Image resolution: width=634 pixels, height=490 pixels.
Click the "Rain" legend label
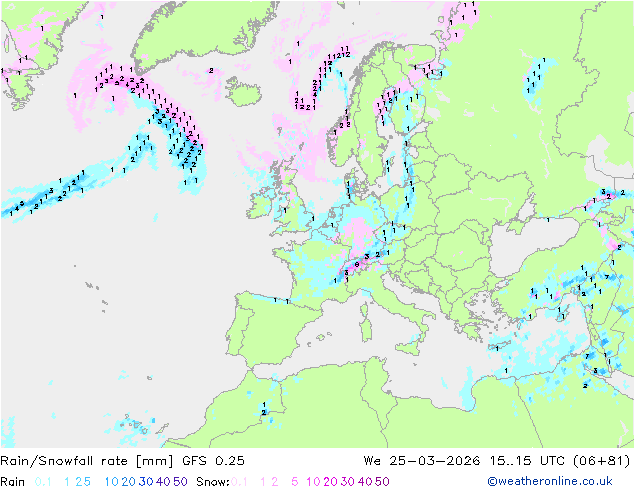click(13, 482)
